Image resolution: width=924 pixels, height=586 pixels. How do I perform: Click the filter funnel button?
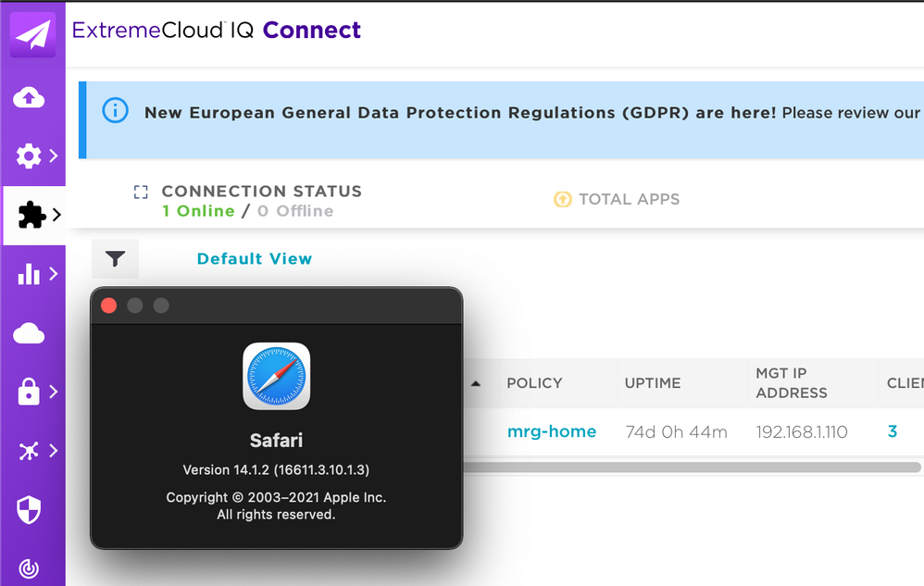coord(115,259)
